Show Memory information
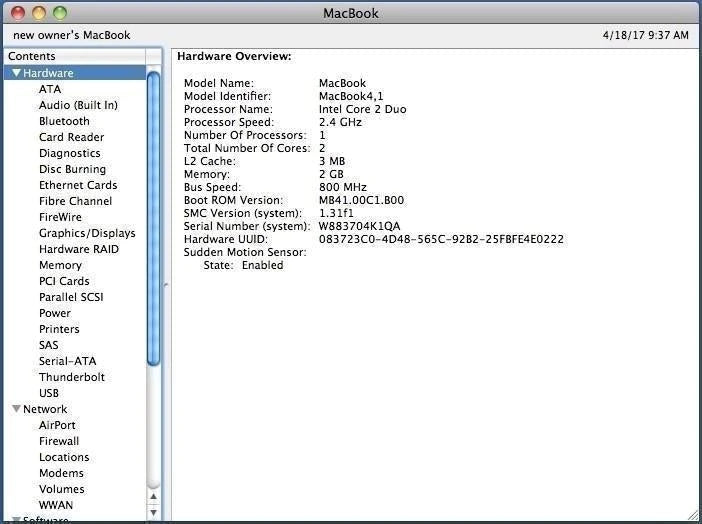 [x=60, y=265]
